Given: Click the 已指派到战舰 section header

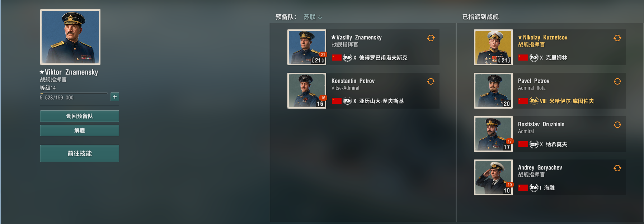Looking at the screenshot, I should [x=480, y=17].
